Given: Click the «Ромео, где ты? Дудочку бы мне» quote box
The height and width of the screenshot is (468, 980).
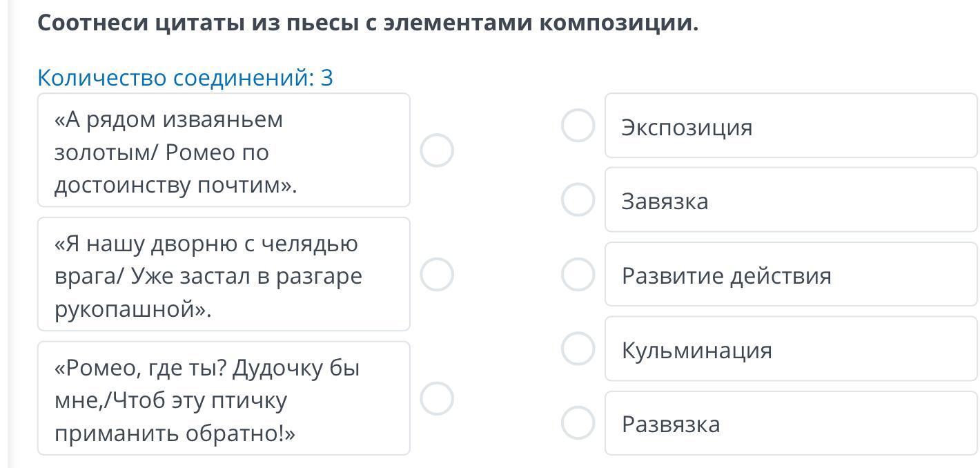Looking at the screenshot, I should 223,399.
